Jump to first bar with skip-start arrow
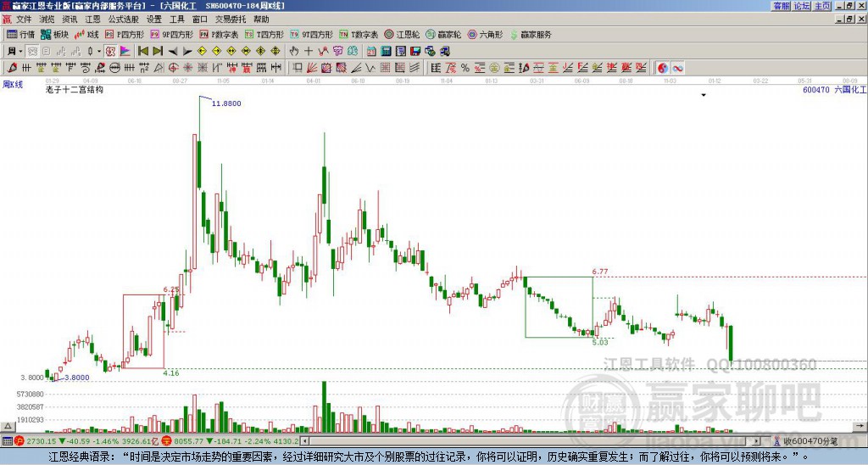Viewport: 868px width, 465px height. pos(142,52)
